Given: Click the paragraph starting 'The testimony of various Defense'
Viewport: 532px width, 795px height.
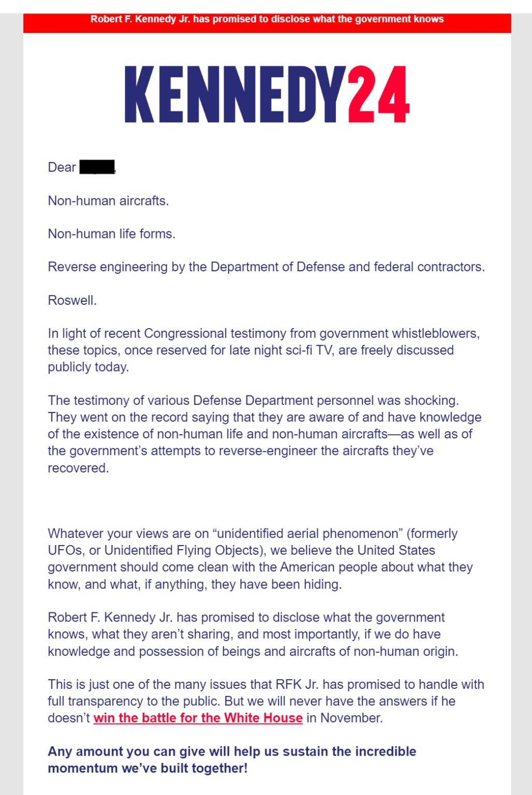Looking at the screenshot, I should coord(265,434).
